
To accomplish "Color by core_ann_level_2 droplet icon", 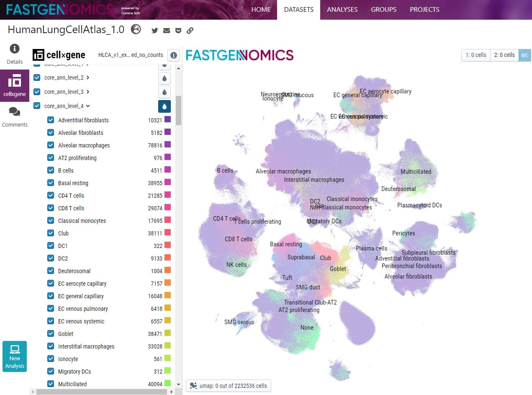I will (x=164, y=78).
